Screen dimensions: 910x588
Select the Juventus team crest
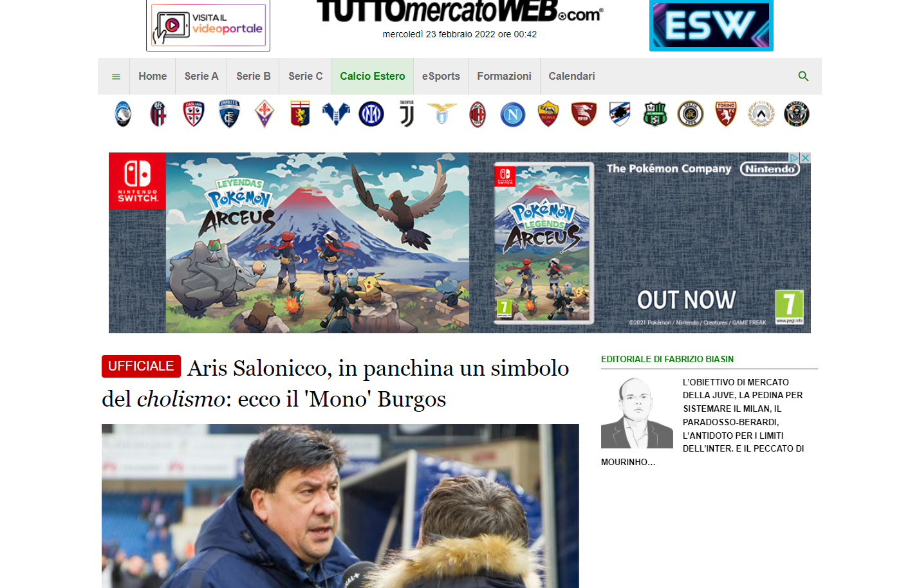pos(407,114)
